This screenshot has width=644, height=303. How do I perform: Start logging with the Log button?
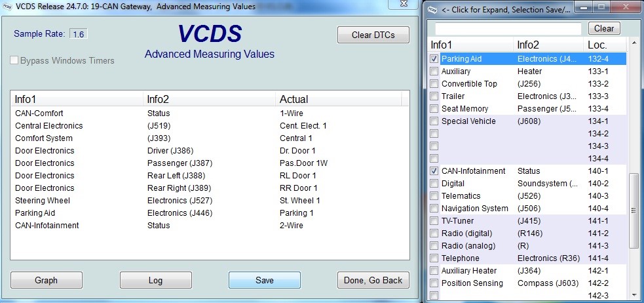(x=155, y=281)
